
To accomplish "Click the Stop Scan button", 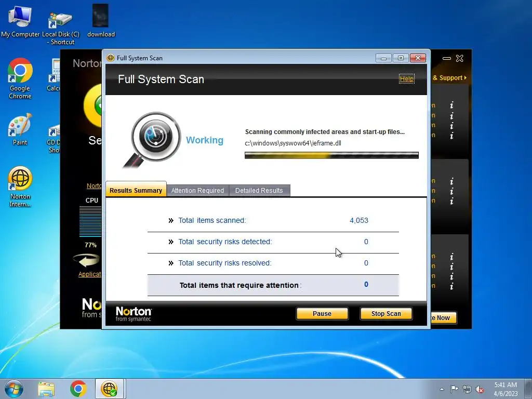I will (x=386, y=313).
